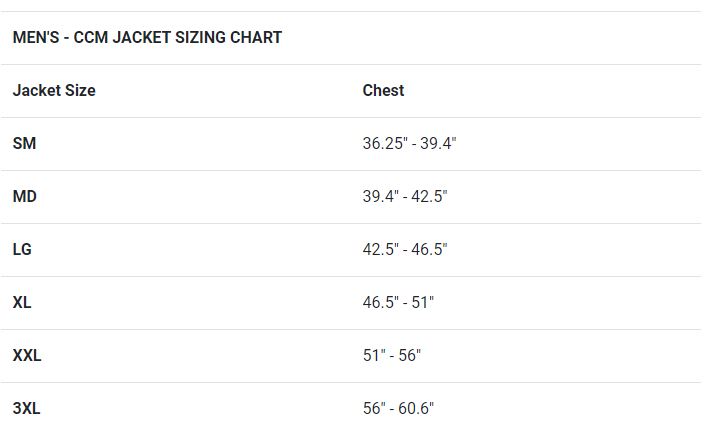The image size is (706, 435).
Task: Select the Chest column header
Action: click(383, 91)
